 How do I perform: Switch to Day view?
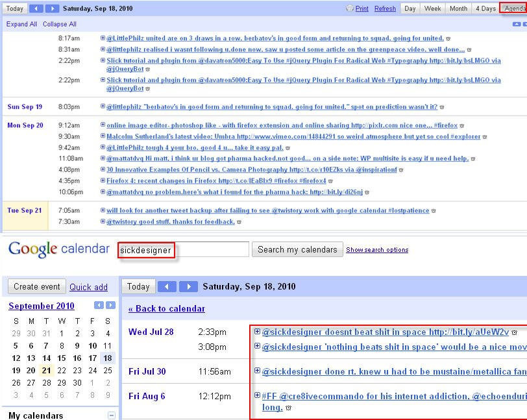(410, 8)
